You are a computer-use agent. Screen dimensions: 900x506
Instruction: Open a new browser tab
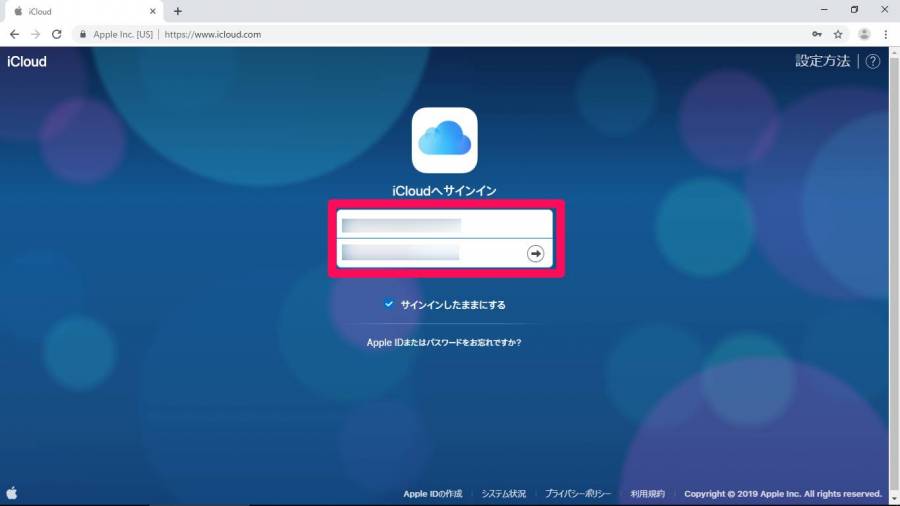point(178,11)
